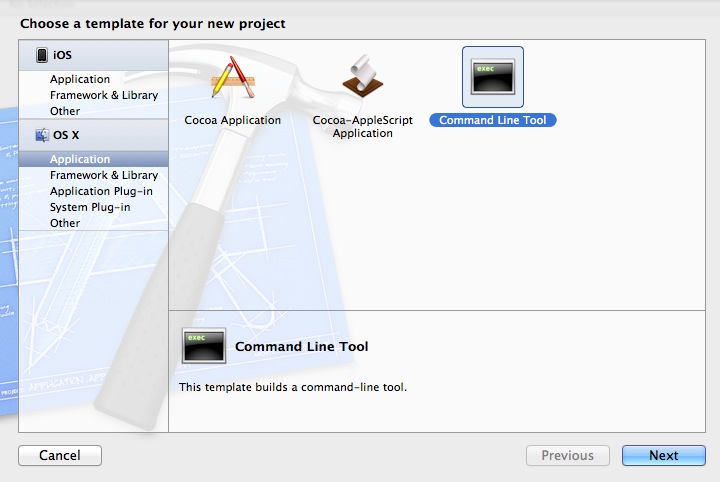The width and height of the screenshot is (720, 482).
Task: Select Application under the iOS section
Action: point(80,79)
